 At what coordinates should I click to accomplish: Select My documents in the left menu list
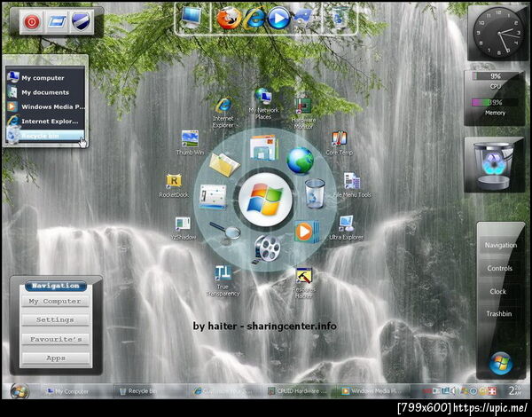(45, 92)
